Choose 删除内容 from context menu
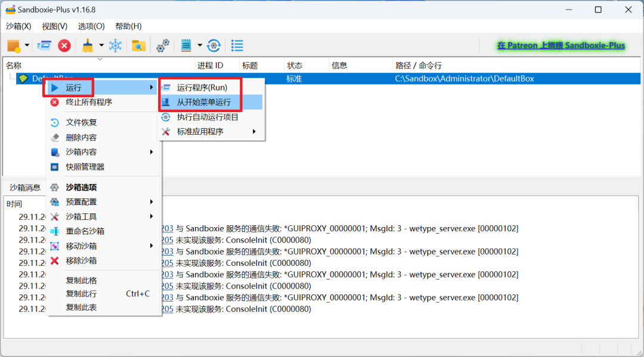The image size is (644, 357). [x=103, y=138]
